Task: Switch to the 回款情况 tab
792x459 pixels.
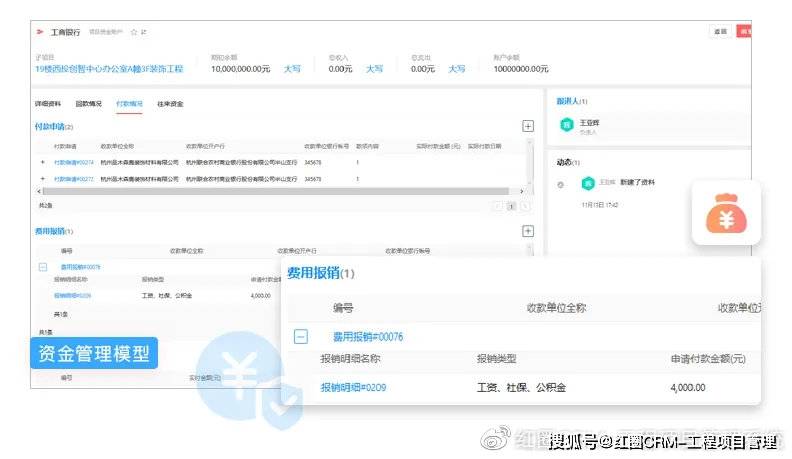Action: pyautogui.click(x=88, y=104)
